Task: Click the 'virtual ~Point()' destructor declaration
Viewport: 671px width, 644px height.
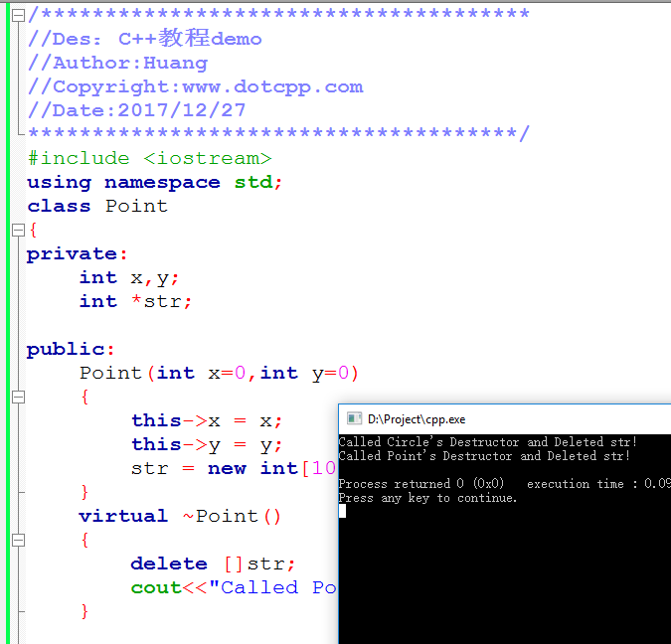Action: pos(180,516)
